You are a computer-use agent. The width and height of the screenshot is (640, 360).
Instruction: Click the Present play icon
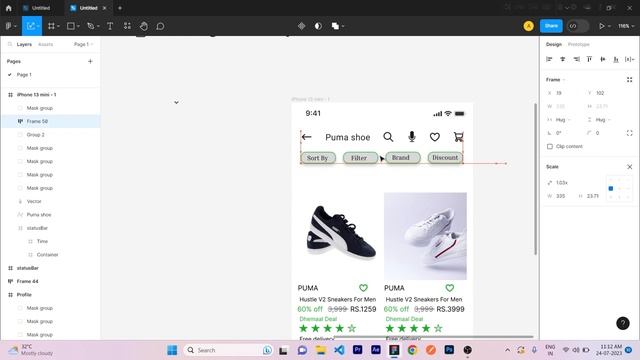(x=601, y=26)
